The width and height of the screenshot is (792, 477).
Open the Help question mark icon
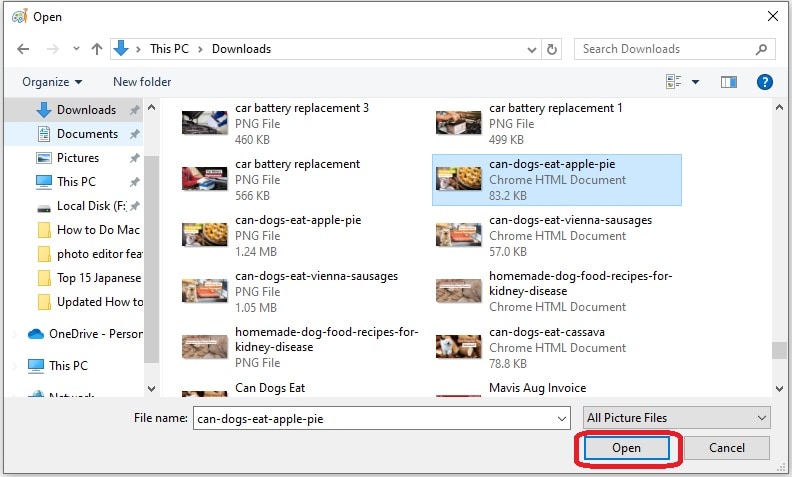765,82
